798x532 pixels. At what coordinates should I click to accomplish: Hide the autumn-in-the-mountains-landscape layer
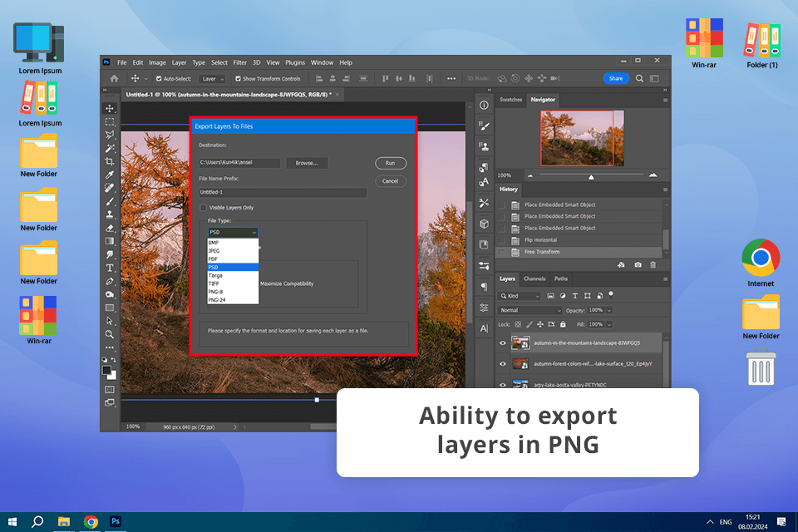click(x=502, y=342)
